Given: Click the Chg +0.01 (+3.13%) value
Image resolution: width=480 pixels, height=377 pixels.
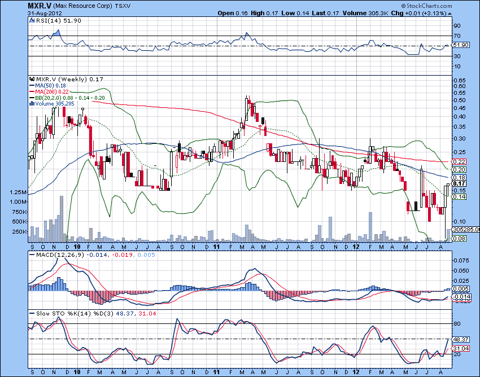Looking at the screenshot, I should 419,13.
